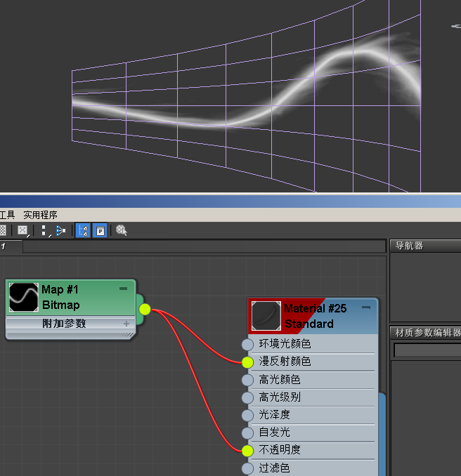Select the 漫反射颜色 slot label
The image size is (461, 476).
(x=285, y=362)
